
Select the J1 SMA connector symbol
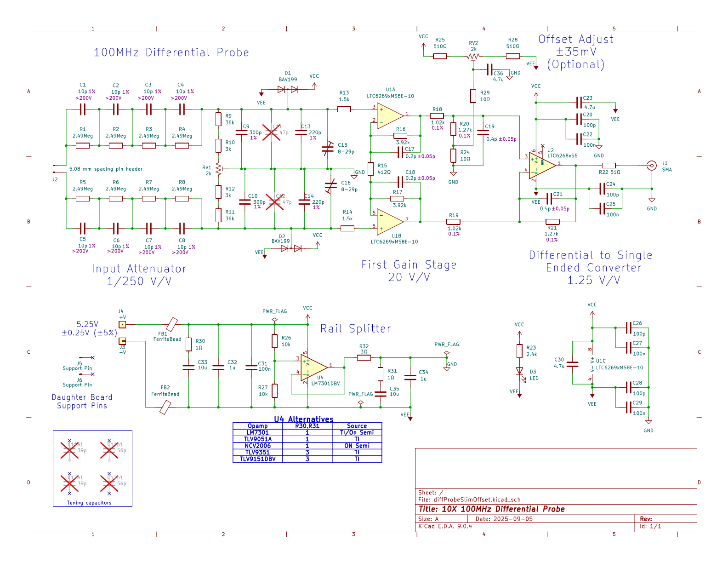651,166
